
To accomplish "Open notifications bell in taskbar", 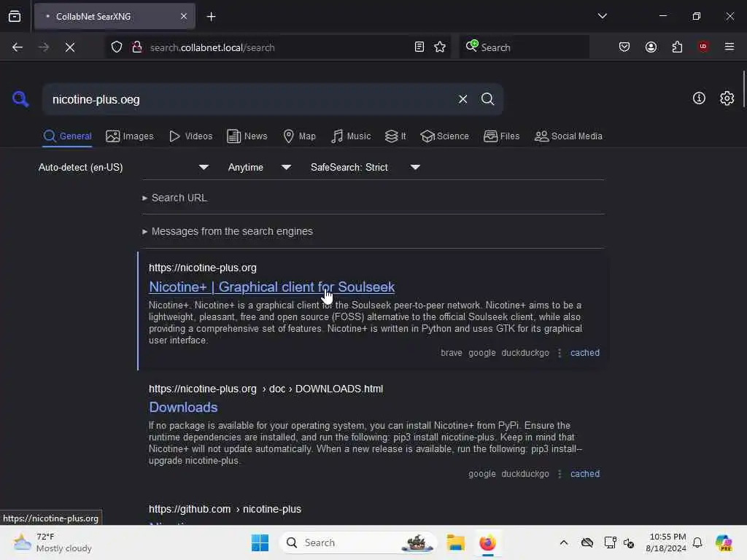I will (x=697, y=542).
